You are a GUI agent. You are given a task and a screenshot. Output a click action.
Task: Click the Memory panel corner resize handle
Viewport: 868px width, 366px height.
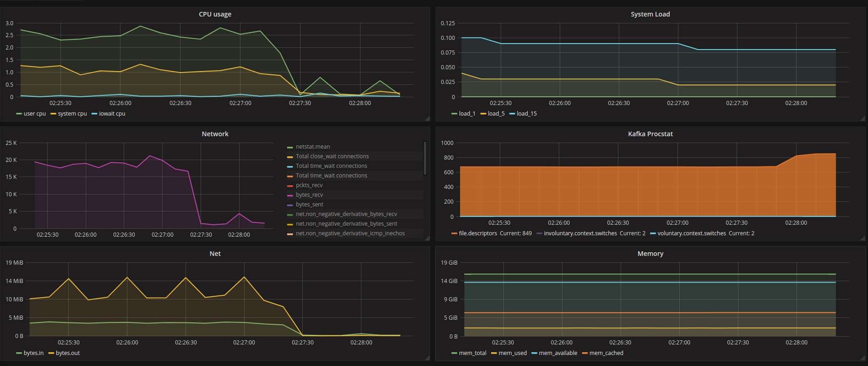863,358
